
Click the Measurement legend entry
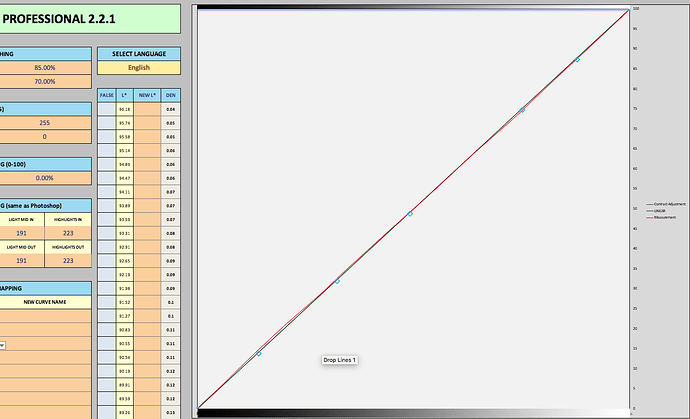pos(663,215)
